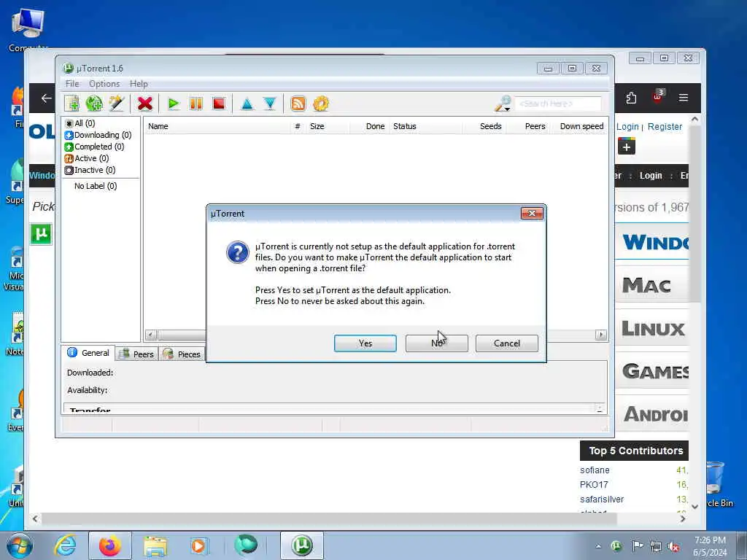Click the plus icon under Login

coord(627,146)
